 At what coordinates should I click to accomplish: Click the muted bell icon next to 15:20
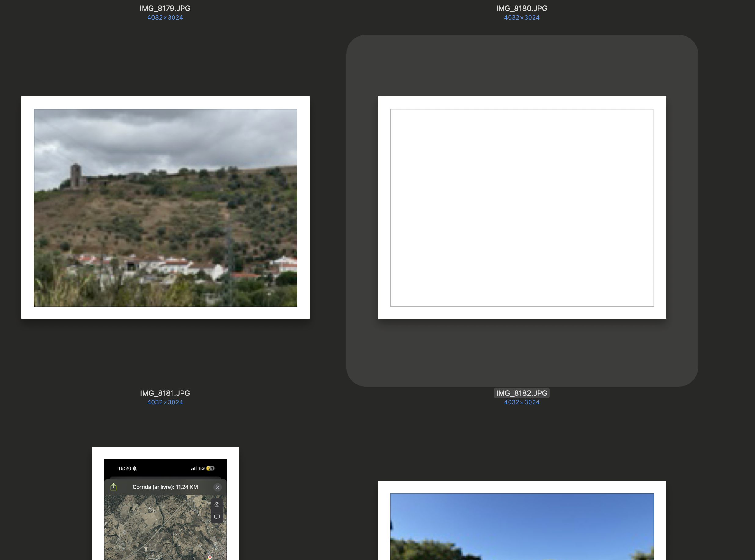tap(135, 468)
